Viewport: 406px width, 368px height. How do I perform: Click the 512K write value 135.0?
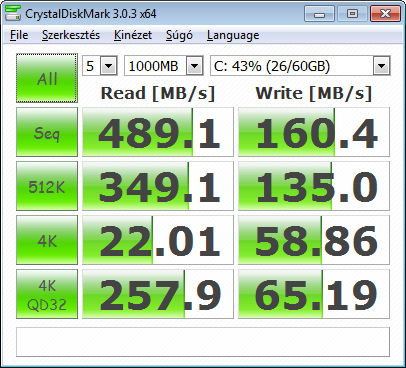tap(314, 186)
